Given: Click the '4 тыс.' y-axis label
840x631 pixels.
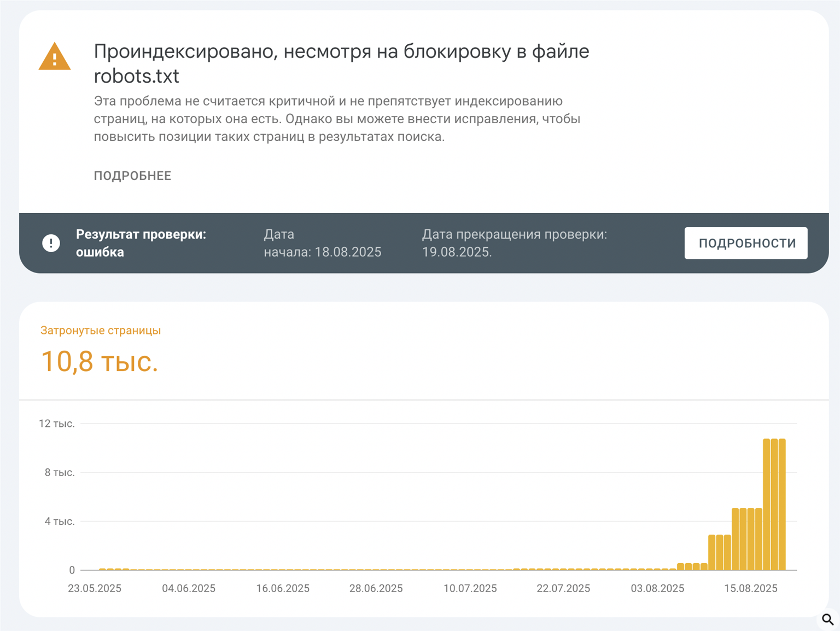Looking at the screenshot, I should point(60,522).
